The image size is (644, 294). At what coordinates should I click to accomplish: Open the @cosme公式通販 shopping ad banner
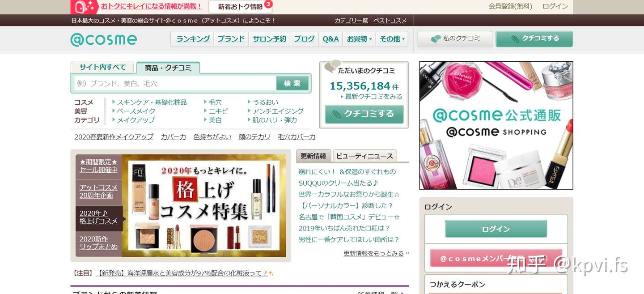496,125
